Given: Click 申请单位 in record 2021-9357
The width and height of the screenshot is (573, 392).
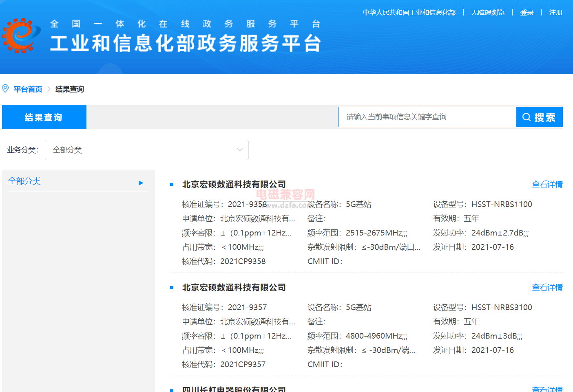Looking at the screenshot, I should (x=239, y=322).
